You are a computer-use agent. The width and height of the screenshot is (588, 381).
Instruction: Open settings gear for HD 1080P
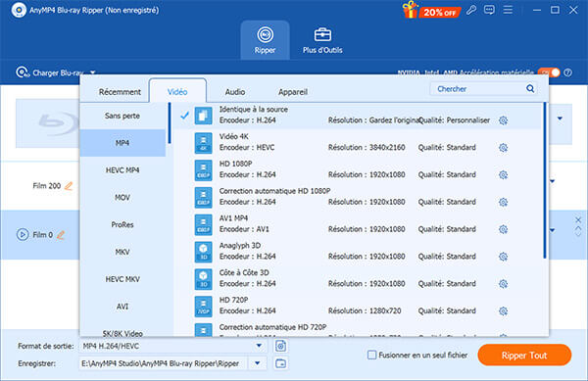pos(504,175)
